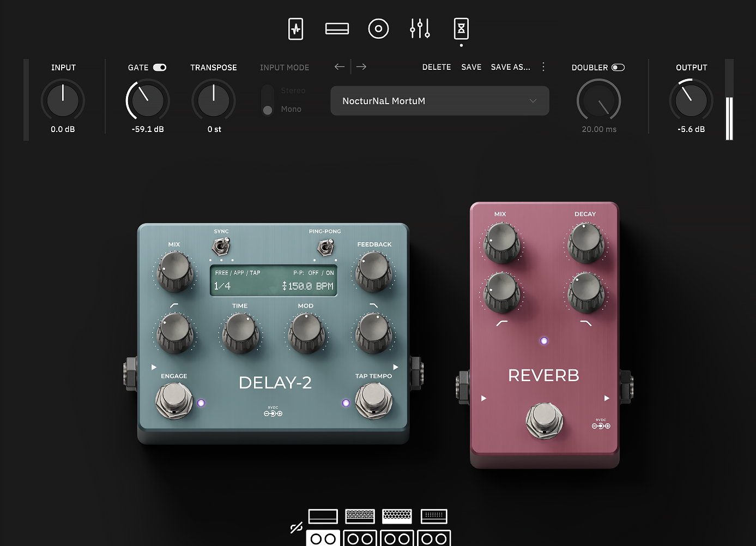This screenshot has height=546, width=756.
Task: Switch to the amp head section icon
Action: 337,29
